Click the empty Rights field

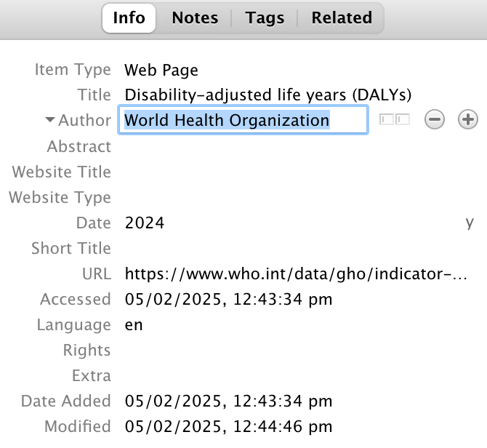point(298,350)
